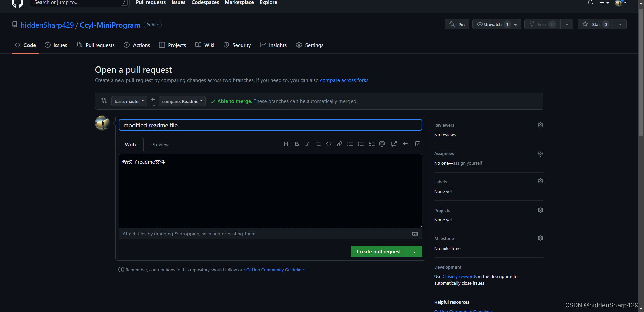Expand the Create pull request options arrow
The width and height of the screenshot is (644, 312).
pyautogui.click(x=415, y=252)
